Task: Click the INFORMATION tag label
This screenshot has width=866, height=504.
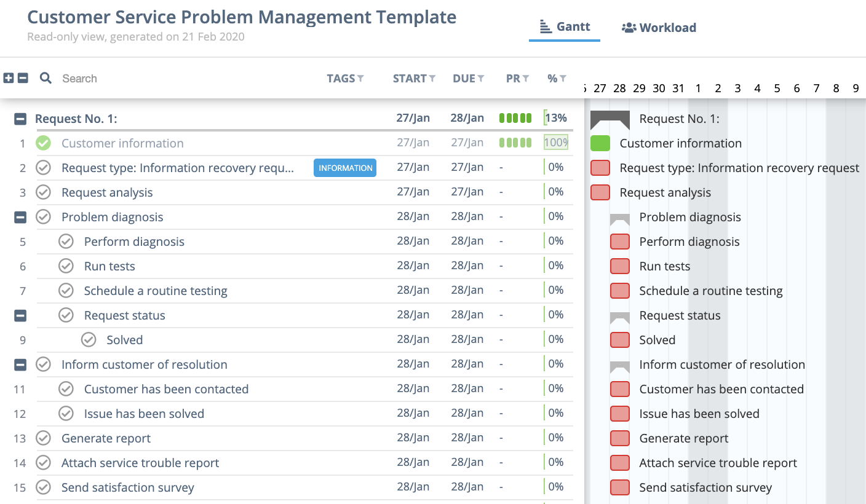Action: tap(345, 167)
